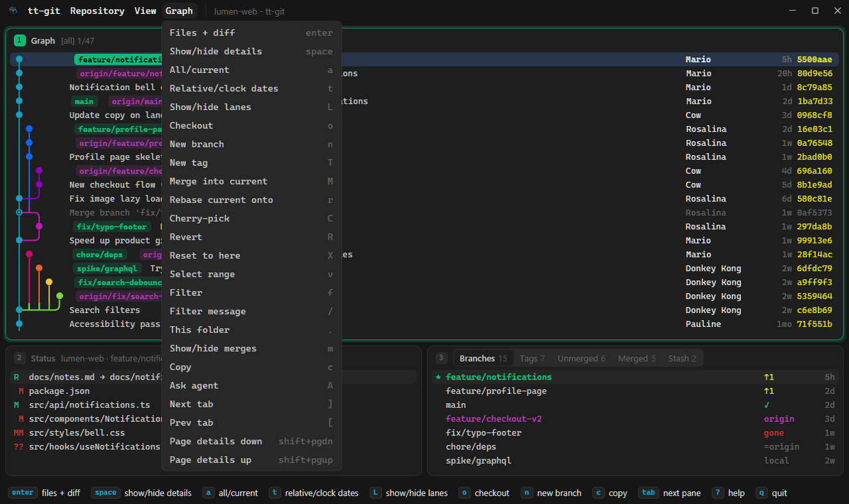The height and width of the screenshot is (504, 849).
Task: Click the copy footer hint
Action: pyautogui.click(x=610, y=493)
